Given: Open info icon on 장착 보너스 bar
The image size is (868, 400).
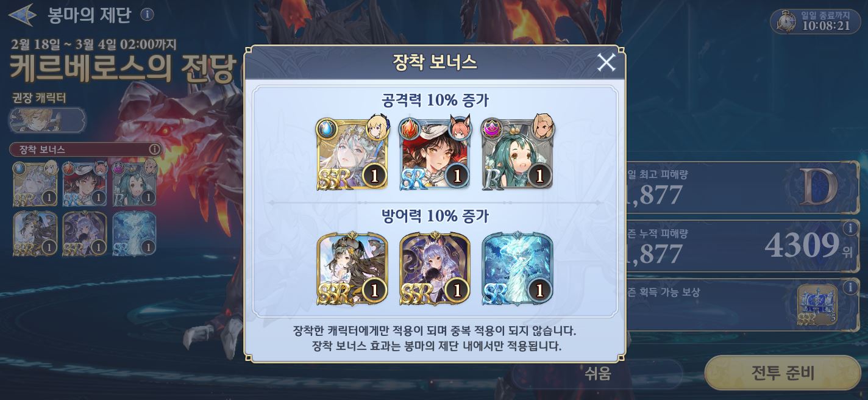Looking at the screenshot, I should pyautogui.click(x=155, y=149).
